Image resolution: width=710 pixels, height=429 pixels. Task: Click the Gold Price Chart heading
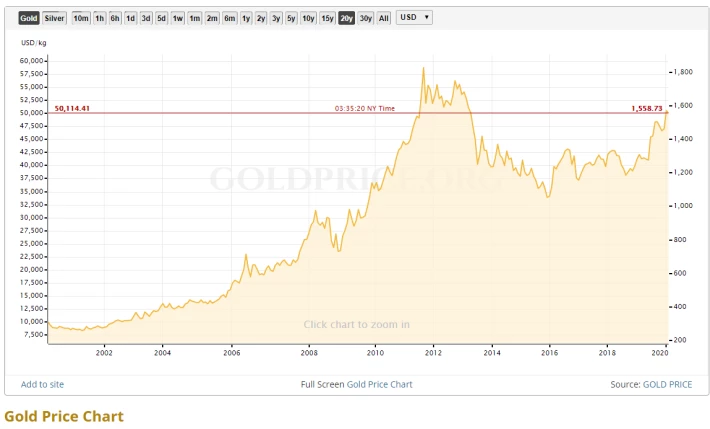pos(64,416)
